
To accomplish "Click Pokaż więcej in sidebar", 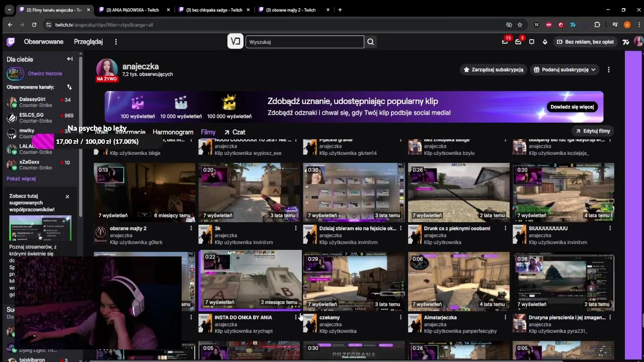I will tap(21, 178).
